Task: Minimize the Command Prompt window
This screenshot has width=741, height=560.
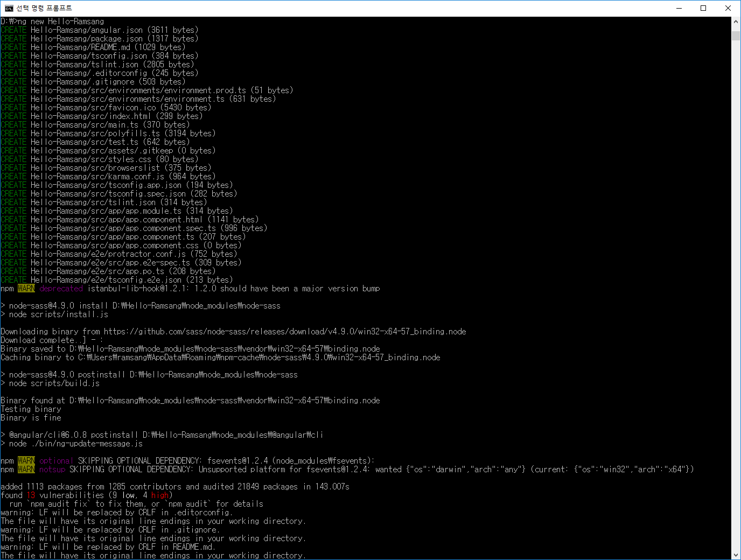Action: (679, 8)
